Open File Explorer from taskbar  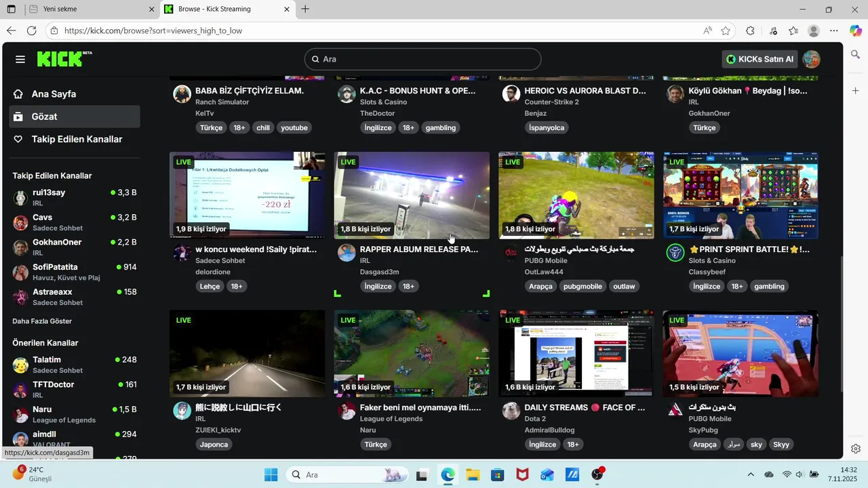[473, 474]
